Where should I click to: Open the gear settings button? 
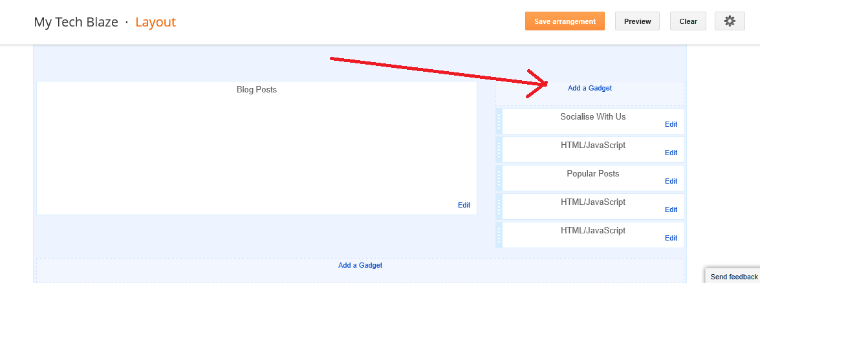pyautogui.click(x=730, y=21)
